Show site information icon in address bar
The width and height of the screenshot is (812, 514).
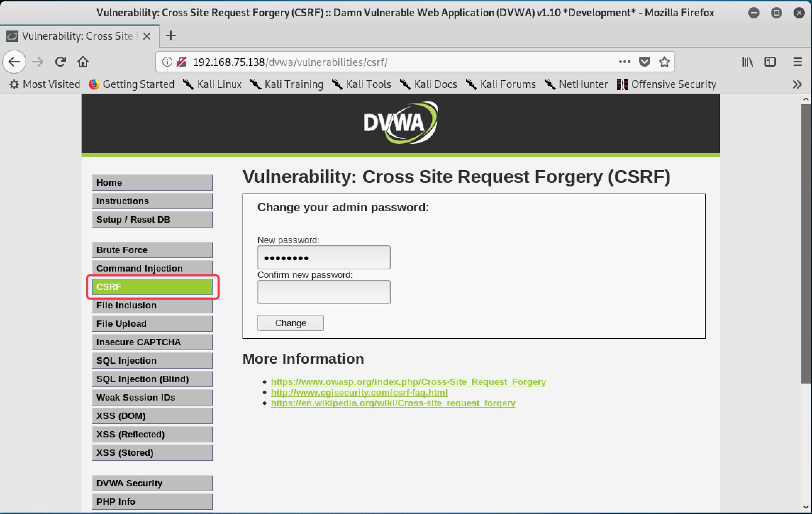167,62
